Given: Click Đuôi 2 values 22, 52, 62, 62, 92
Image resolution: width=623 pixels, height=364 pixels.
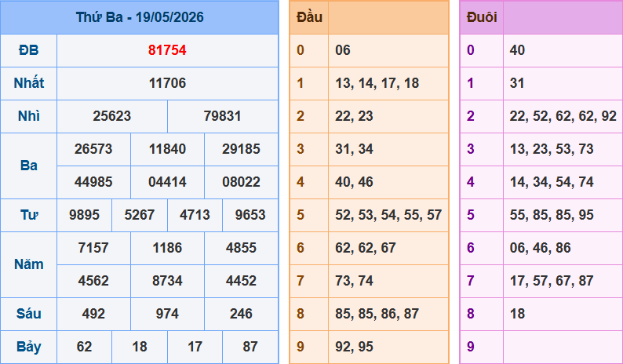Looking at the screenshot, I should tap(563, 116).
